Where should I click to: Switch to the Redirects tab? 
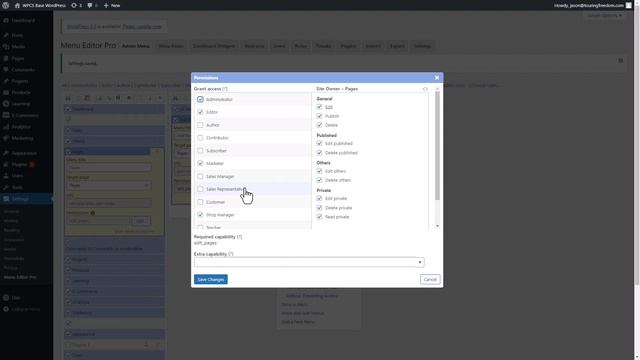click(x=254, y=46)
